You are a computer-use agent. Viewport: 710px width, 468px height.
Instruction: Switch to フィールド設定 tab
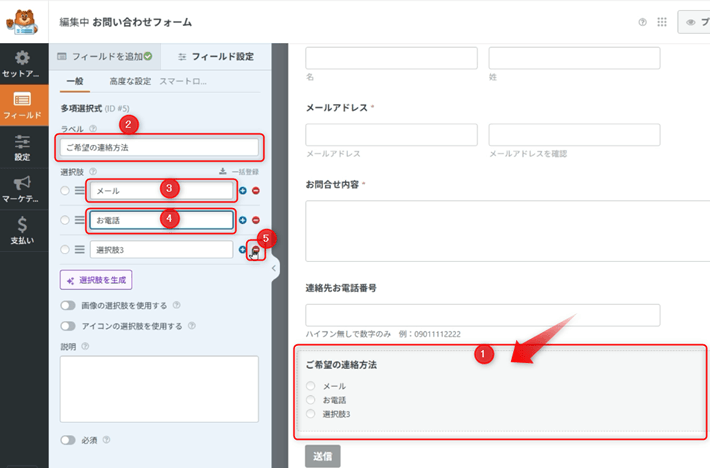(216, 57)
